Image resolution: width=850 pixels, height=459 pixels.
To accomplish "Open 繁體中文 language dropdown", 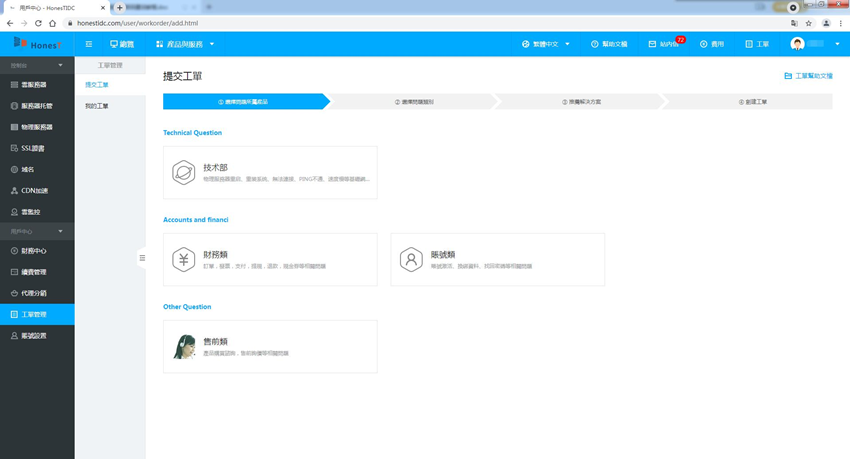I will tap(545, 44).
